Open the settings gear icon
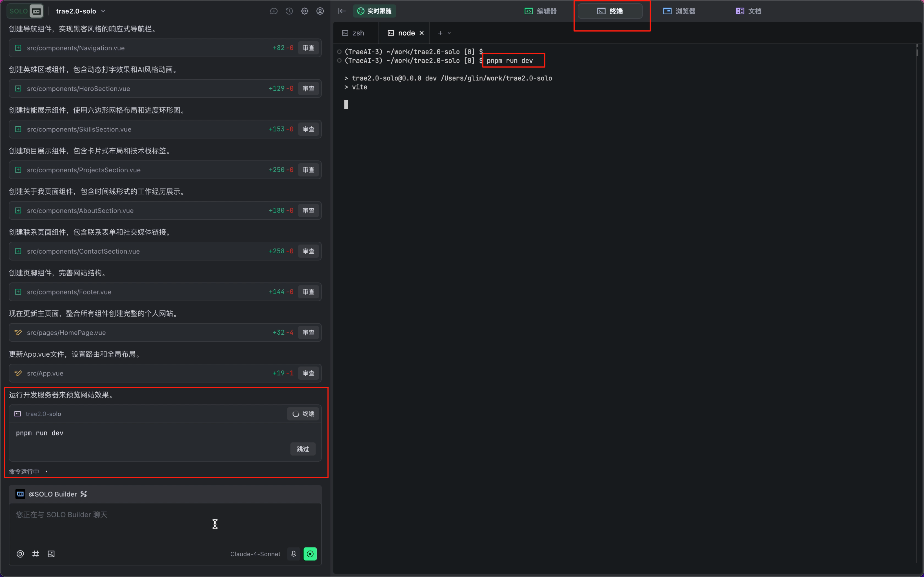The width and height of the screenshot is (924, 577). click(x=304, y=11)
